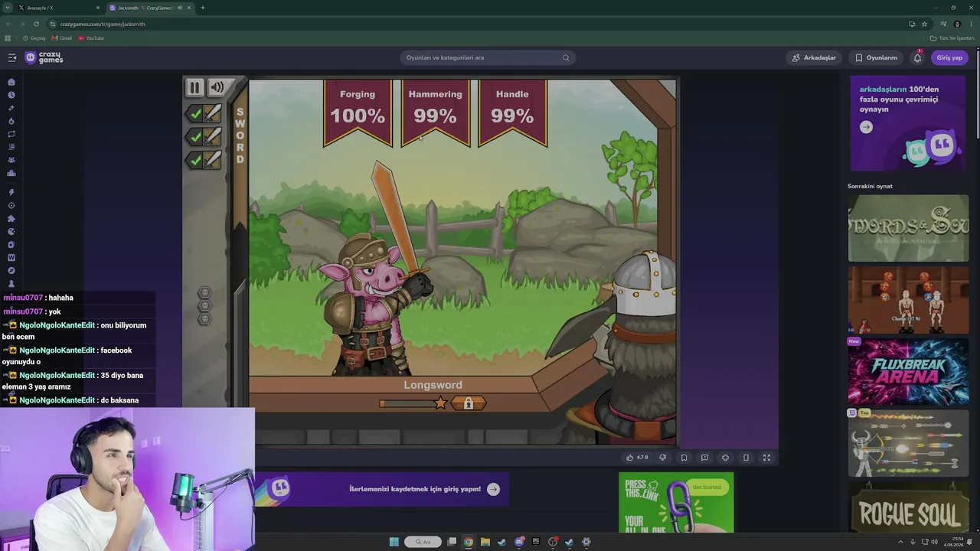Select the Jacksmith CrazyGames tab
980x551 pixels.
click(x=149, y=8)
